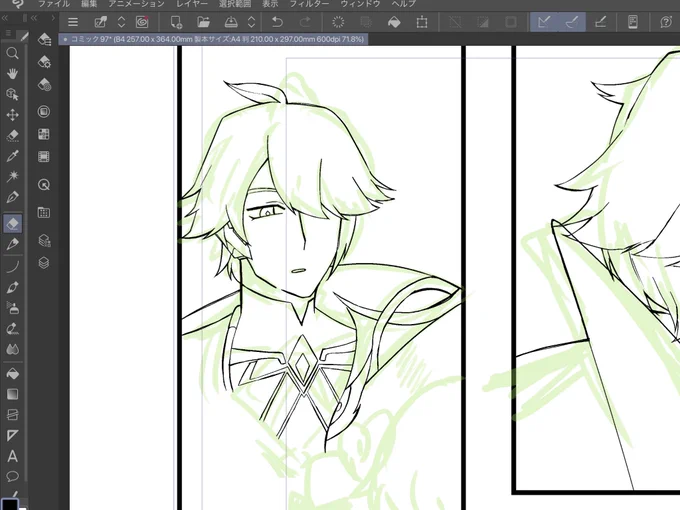Expand chevrons beside the Save icon
This screenshot has height=510, width=680.
tap(251, 22)
